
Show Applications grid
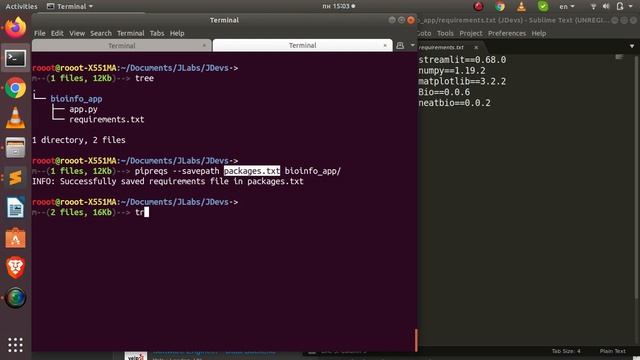click(16, 345)
